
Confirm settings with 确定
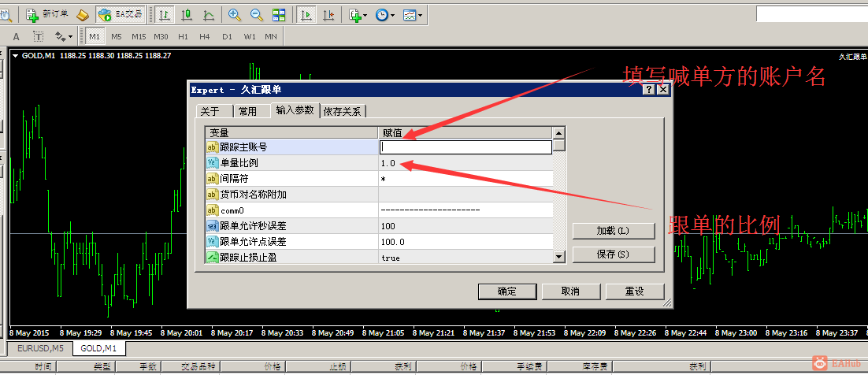click(x=507, y=291)
